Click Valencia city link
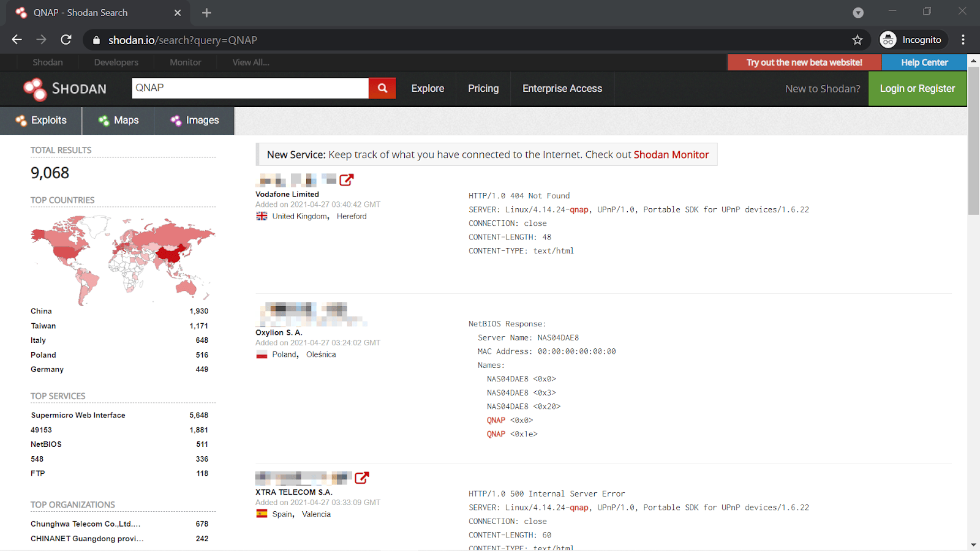Image resolution: width=980 pixels, height=551 pixels. (x=316, y=514)
